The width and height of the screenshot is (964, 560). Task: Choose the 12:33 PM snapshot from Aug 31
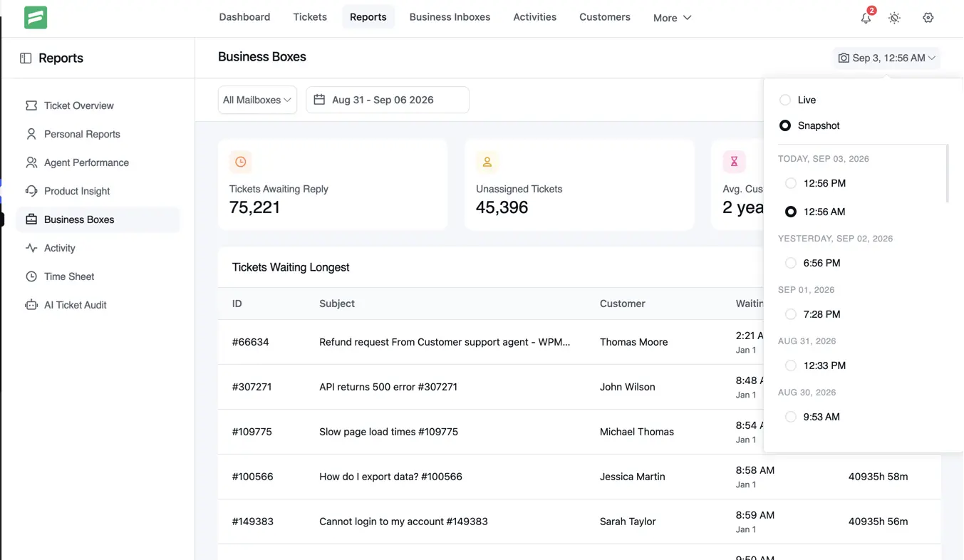click(791, 365)
